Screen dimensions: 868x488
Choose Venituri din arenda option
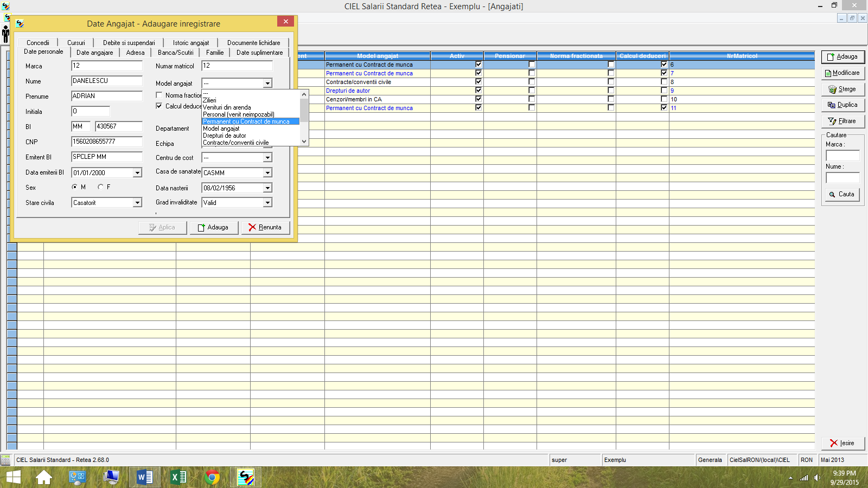coord(251,107)
